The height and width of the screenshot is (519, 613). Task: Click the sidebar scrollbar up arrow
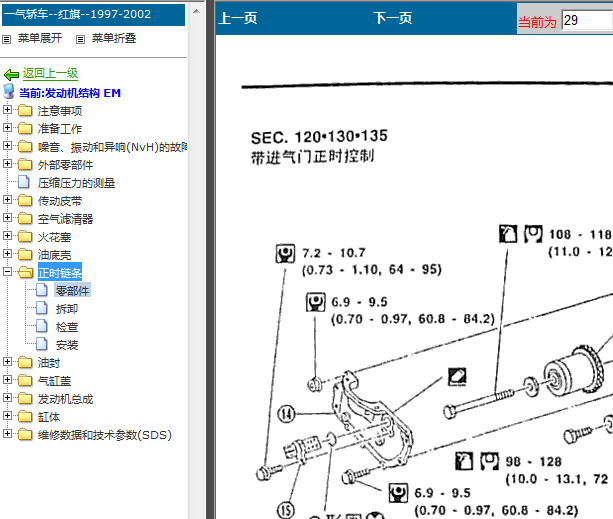[197, 11]
